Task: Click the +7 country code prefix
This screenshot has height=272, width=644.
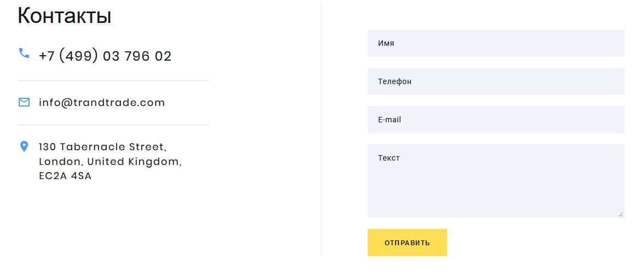Action: 46,56
